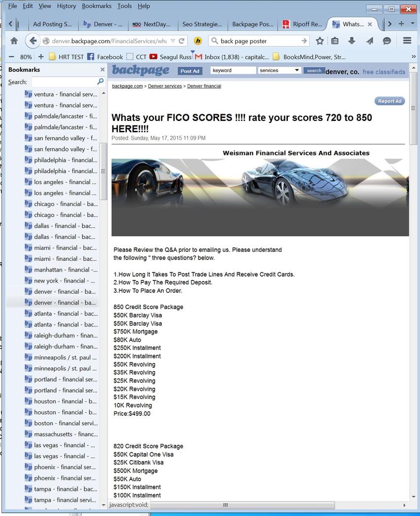The height and width of the screenshot is (516, 420).
Task: Zoom in with the plus button
Action: (x=41, y=57)
